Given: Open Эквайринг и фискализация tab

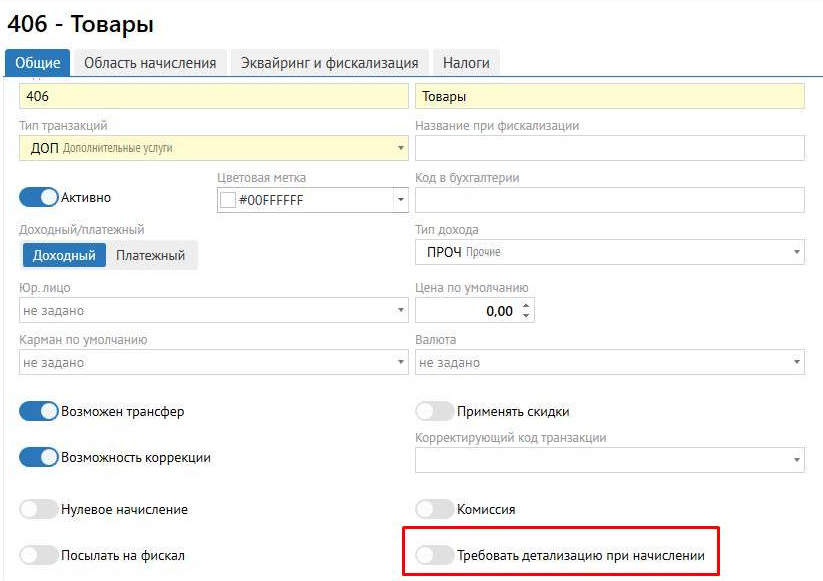Looking at the screenshot, I should (x=330, y=63).
